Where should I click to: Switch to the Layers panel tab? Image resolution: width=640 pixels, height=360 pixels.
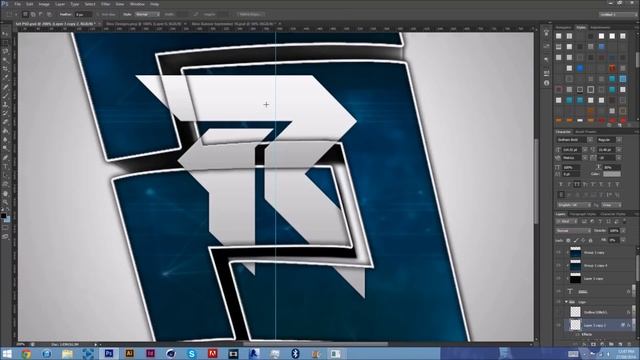pos(560,214)
